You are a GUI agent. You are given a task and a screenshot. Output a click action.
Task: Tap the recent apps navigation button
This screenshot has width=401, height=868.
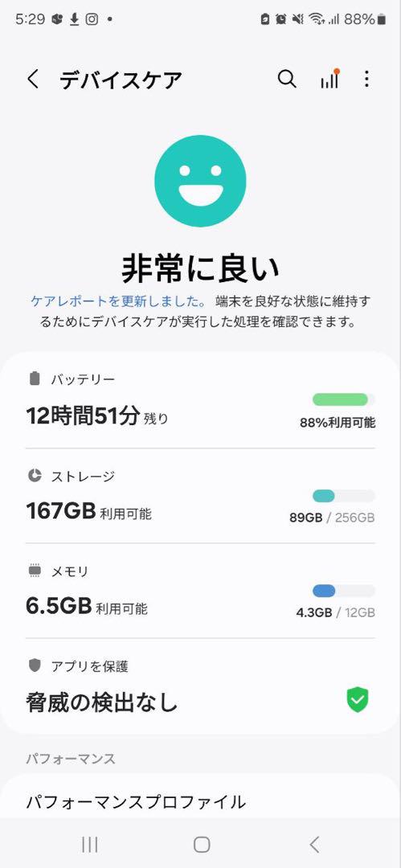pyautogui.click(x=90, y=844)
